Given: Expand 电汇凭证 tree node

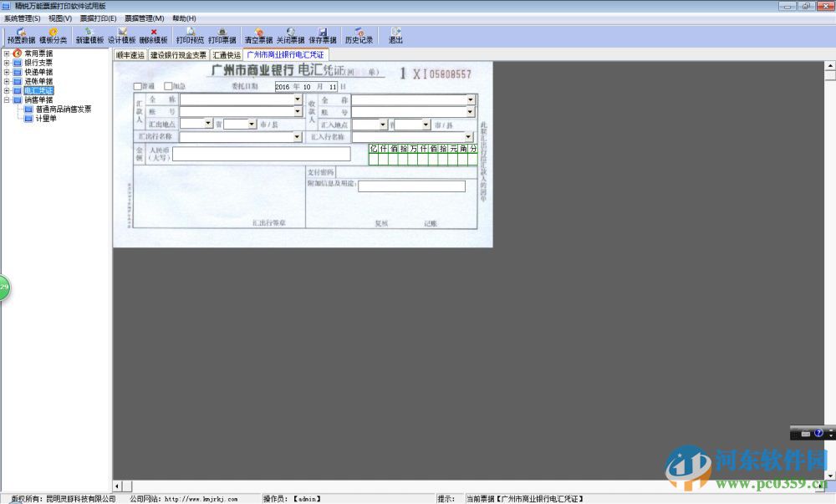Looking at the screenshot, I should coord(7,90).
